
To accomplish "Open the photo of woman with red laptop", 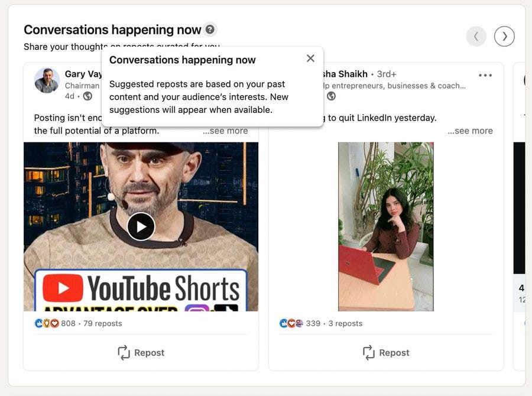I will tap(386, 227).
